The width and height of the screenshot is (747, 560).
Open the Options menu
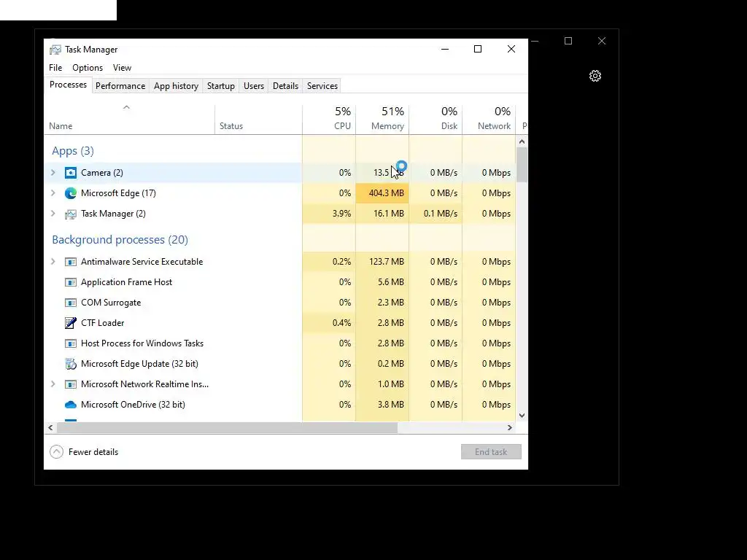[88, 68]
